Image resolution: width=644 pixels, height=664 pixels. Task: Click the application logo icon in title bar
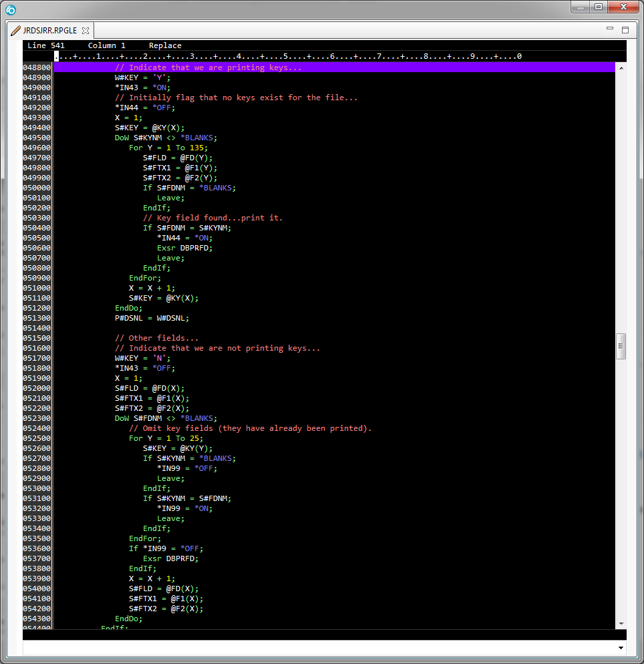pyautogui.click(x=11, y=9)
